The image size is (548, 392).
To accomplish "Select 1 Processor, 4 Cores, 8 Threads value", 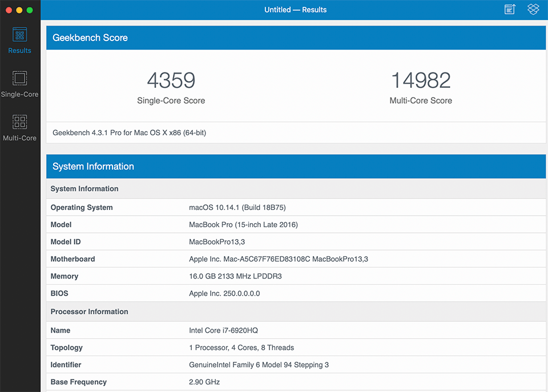I will 241,347.
